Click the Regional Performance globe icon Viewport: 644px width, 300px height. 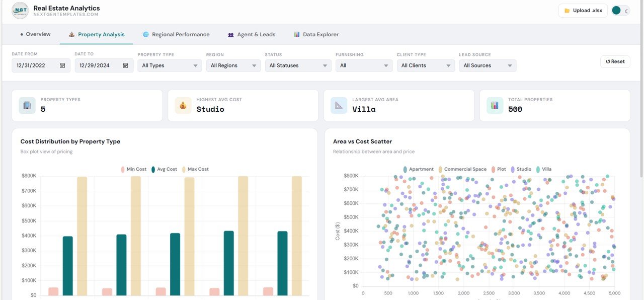145,34
